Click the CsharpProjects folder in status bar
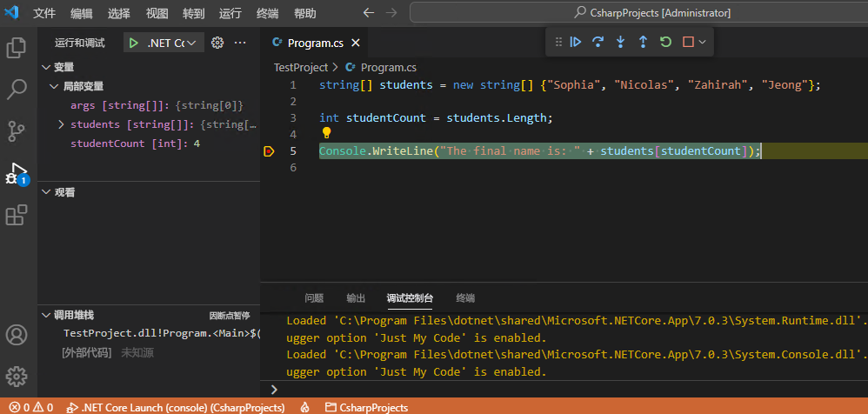Viewport: 868px width, 414px height. point(366,408)
